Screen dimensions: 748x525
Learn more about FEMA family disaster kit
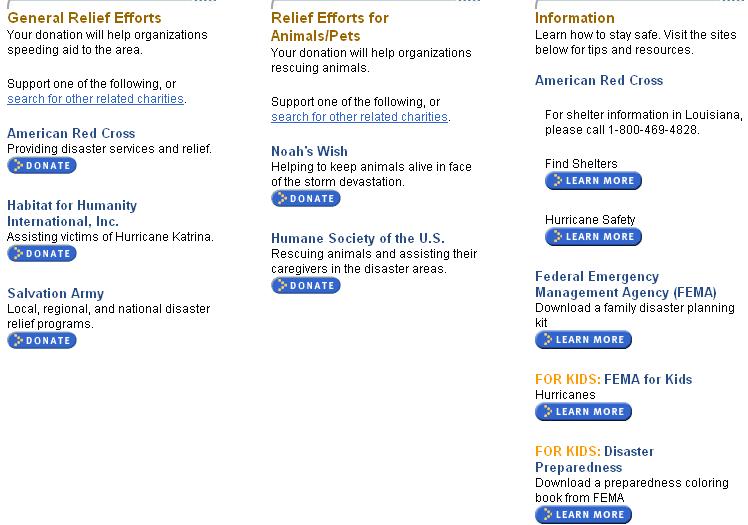(x=583, y=340)
